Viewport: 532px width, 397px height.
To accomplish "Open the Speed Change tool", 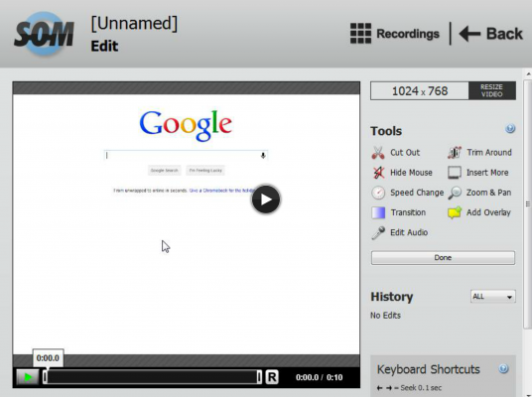I will [408, 193].
